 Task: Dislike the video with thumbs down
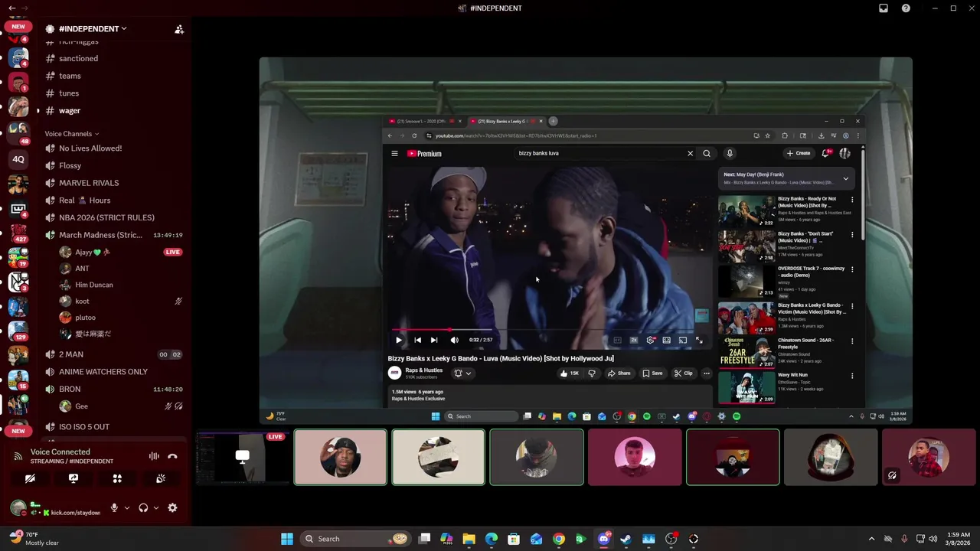pos(592,373)
